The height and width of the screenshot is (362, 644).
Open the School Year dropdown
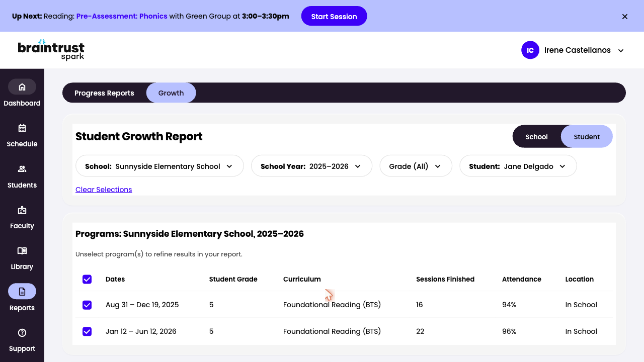click(x=311, y=166)
